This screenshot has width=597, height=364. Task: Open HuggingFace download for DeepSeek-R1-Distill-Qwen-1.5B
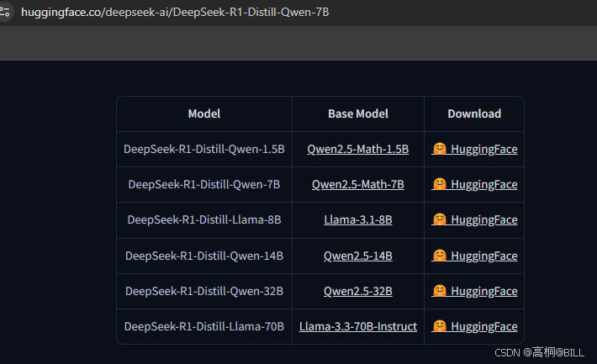[x=474, y=149]
